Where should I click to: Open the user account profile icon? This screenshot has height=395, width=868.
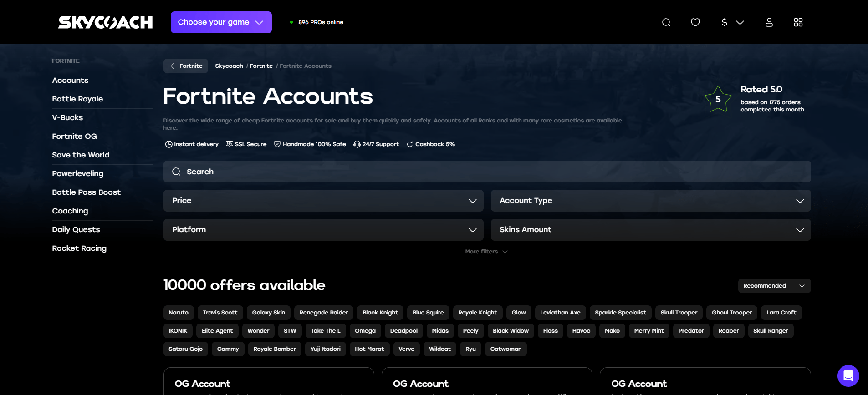coord(769,22)
